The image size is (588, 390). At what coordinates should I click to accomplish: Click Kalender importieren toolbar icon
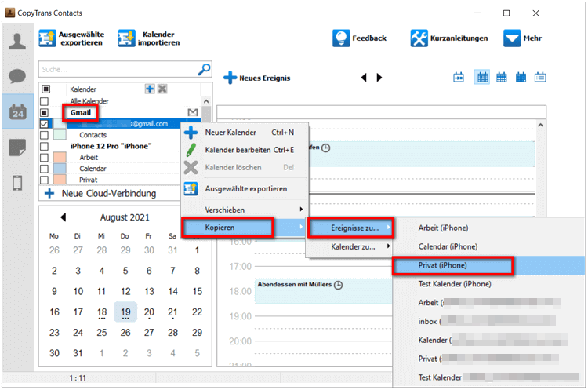pyautogui.click(x=126, y=38)
